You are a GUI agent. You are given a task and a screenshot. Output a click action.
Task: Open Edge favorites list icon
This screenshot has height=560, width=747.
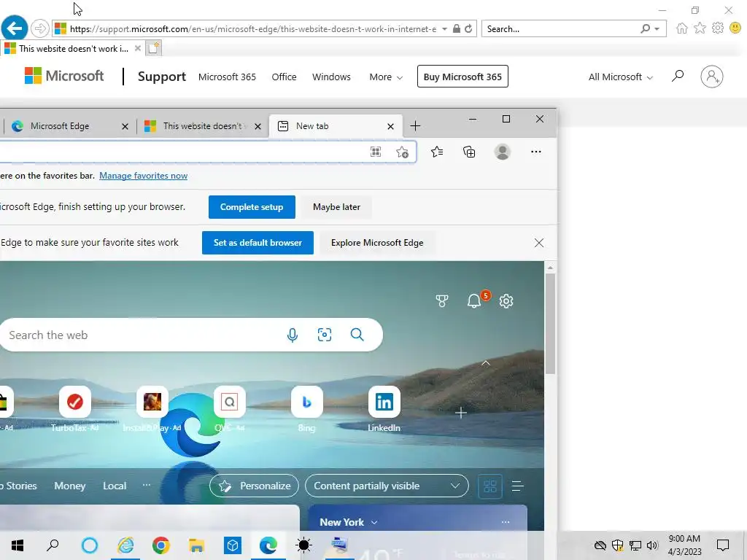437,152
